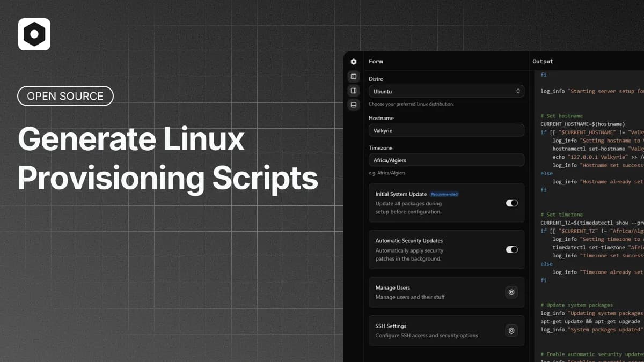Click the hexagon app logo in the sidebar

pos(353,62)
